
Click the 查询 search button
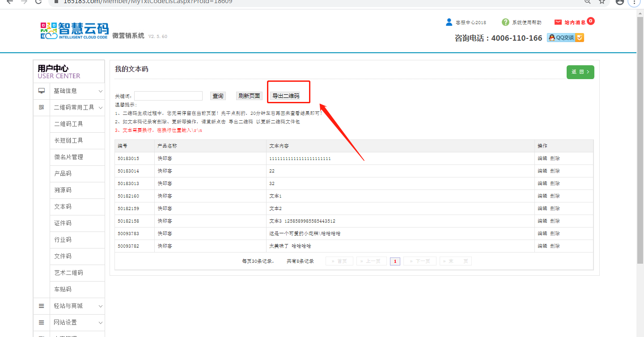point(218,96)
